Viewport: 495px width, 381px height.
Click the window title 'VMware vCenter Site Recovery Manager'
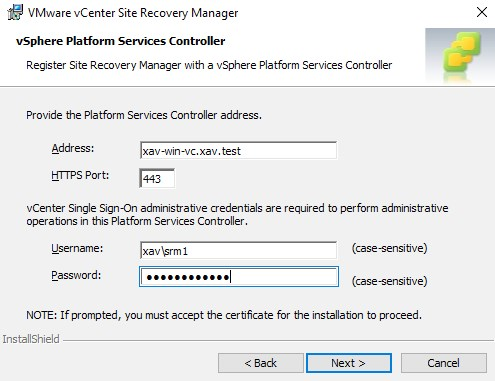[x=133, y=13]
